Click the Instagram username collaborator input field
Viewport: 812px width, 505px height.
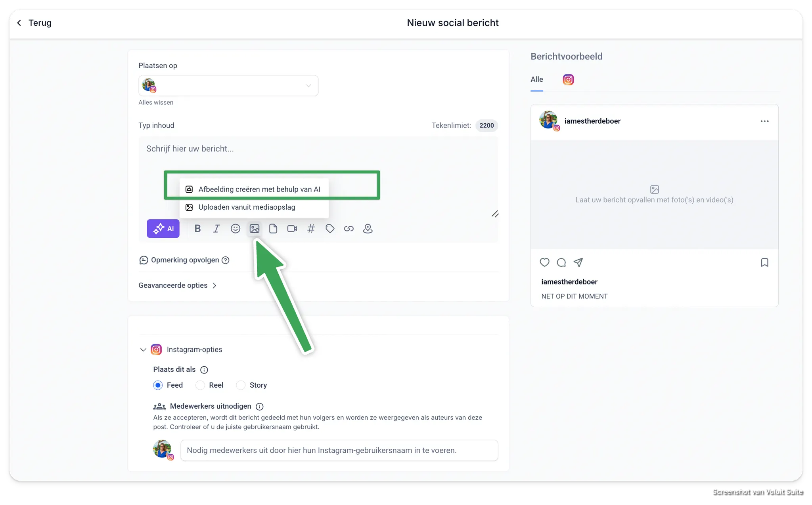pyautogui.click(x=339, y=450)
